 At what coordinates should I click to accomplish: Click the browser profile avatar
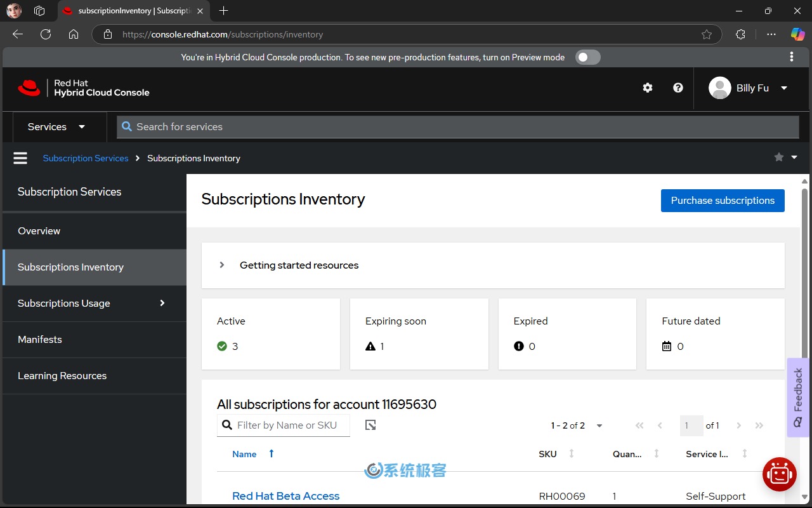[14, 11]
